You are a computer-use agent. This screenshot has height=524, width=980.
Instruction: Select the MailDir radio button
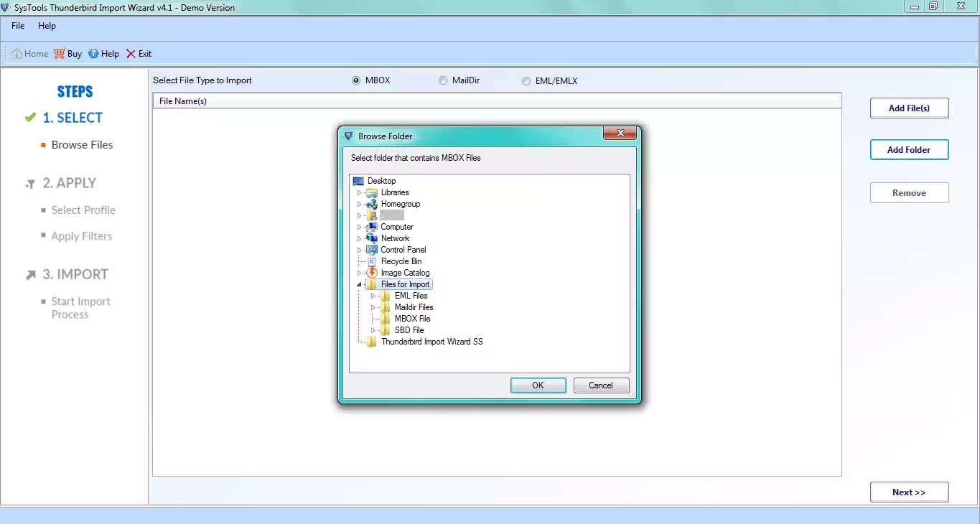click(443, 80)
